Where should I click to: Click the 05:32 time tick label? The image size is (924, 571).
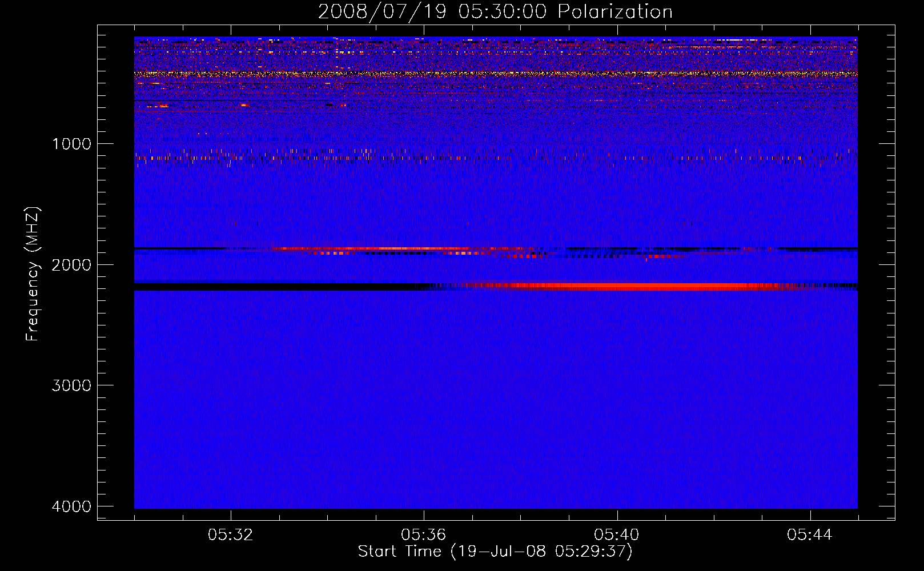coord(231,534)
